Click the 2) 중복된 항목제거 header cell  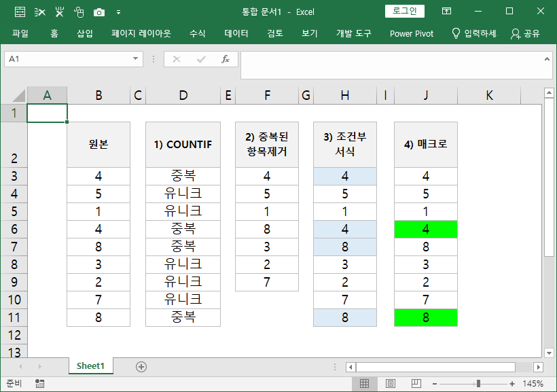267,145
